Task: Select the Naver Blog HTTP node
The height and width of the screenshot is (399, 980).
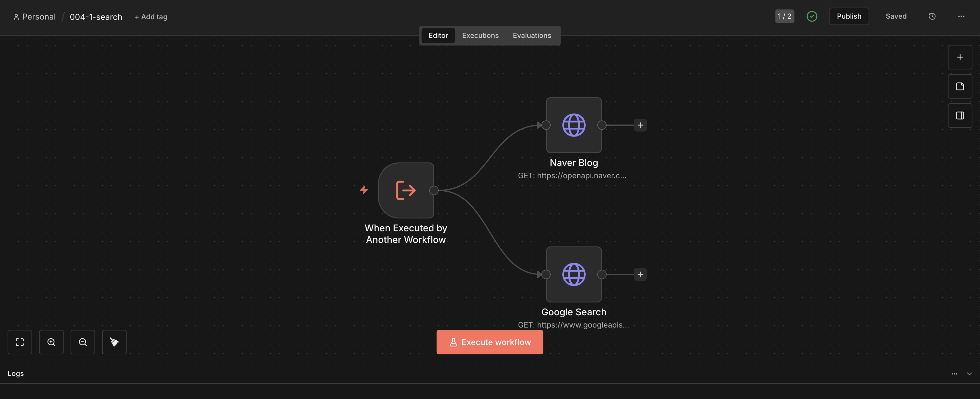Action: (574, 125)
